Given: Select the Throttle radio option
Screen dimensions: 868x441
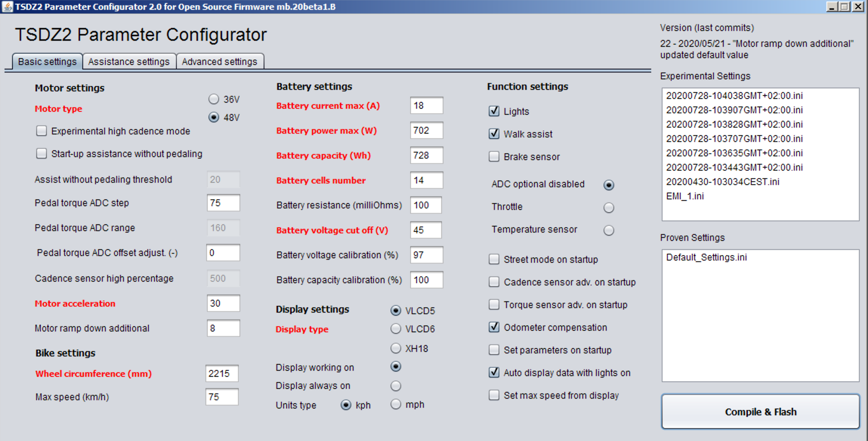Looking at the screenshot, I should pyautogui.click(x=609, y=208).
